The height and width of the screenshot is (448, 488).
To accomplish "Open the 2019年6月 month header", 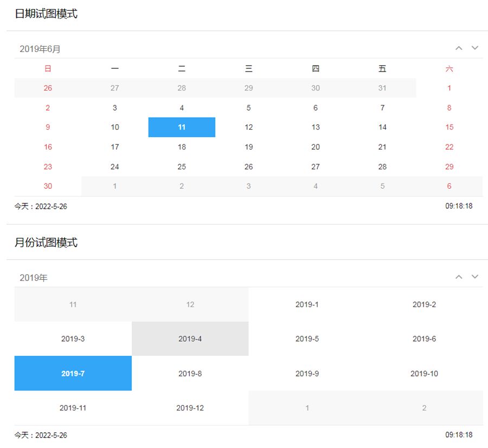I will coord(40,49).
